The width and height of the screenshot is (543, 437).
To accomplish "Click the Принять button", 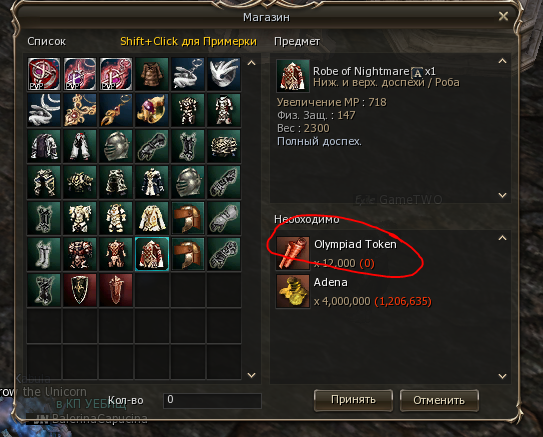I will 354,400.
